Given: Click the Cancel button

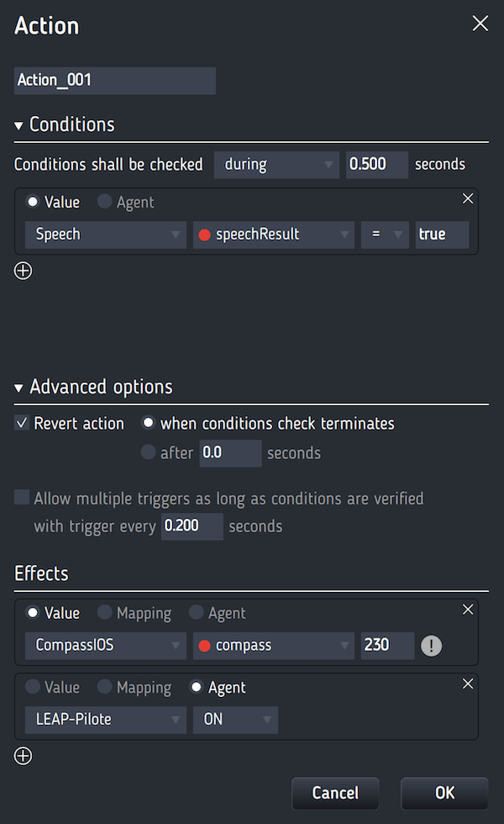Looking at the screenshot, I should coord(335,793).
